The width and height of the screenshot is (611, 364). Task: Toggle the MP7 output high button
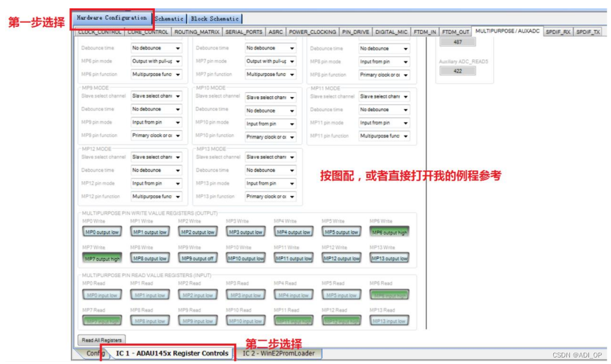click(102, 258)
